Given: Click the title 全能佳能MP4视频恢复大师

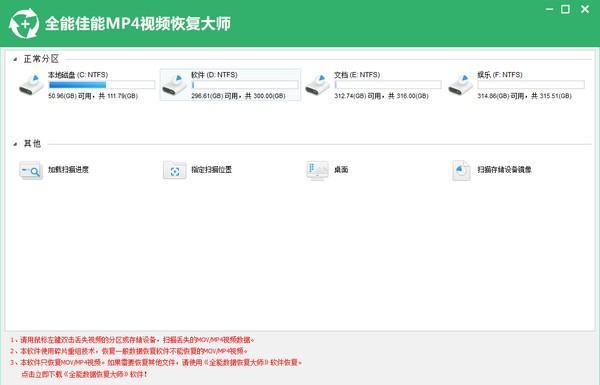Looking at the screenshot, I should pos(138,24).
